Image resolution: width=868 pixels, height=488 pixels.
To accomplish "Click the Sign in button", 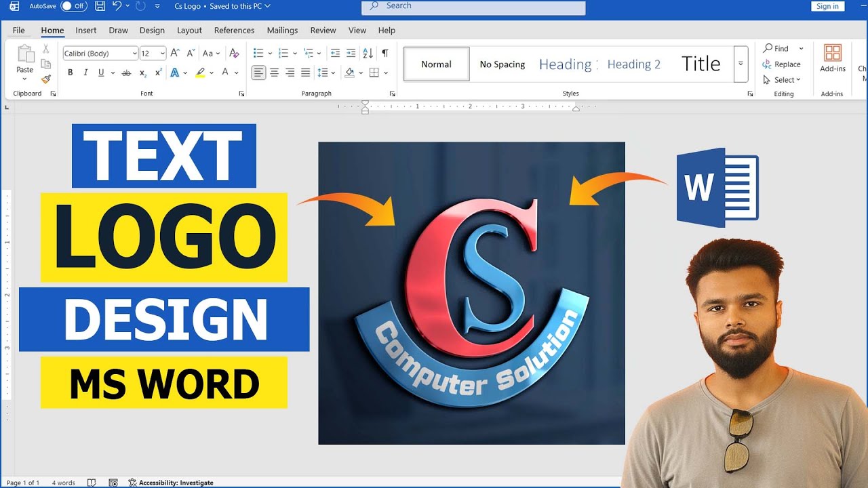I will click(827, 6).
